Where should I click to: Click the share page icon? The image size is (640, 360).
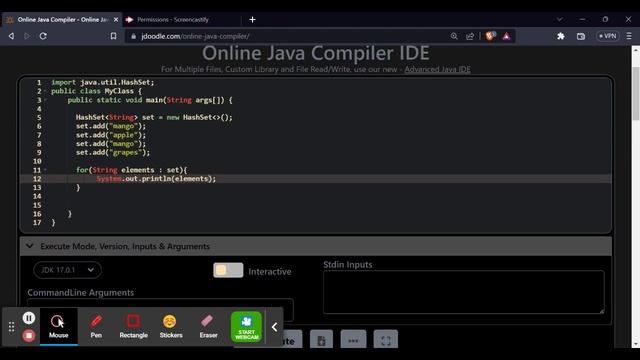click(x=470, y=36)
